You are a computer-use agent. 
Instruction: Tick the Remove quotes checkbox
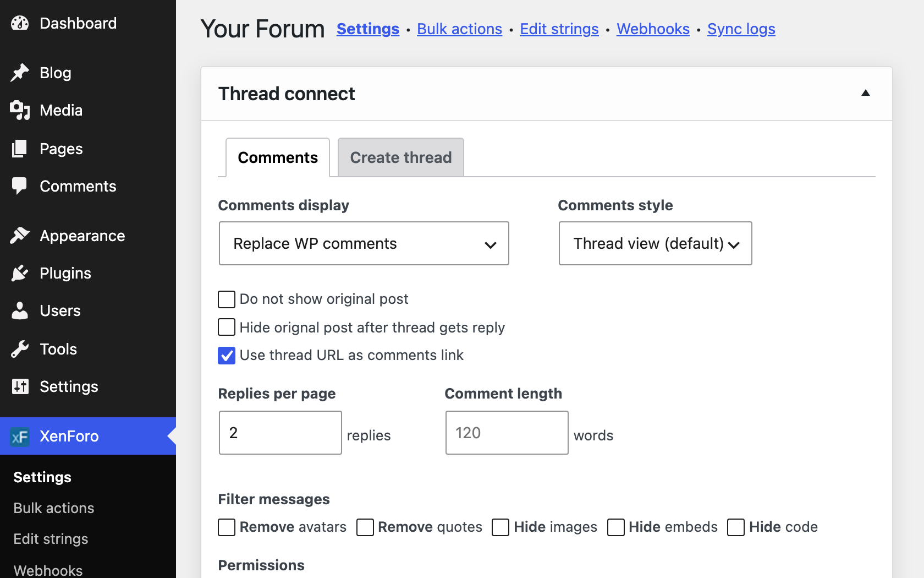pos(365,527)
